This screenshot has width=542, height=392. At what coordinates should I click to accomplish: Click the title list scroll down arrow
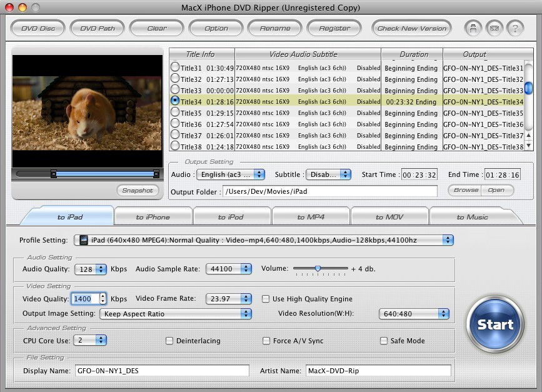[x=528, y=146]
